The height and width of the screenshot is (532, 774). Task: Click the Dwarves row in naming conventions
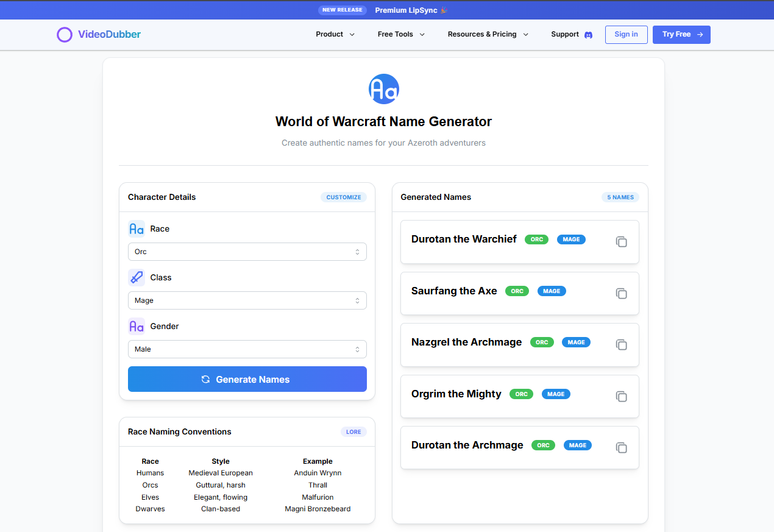pos(247,509)
